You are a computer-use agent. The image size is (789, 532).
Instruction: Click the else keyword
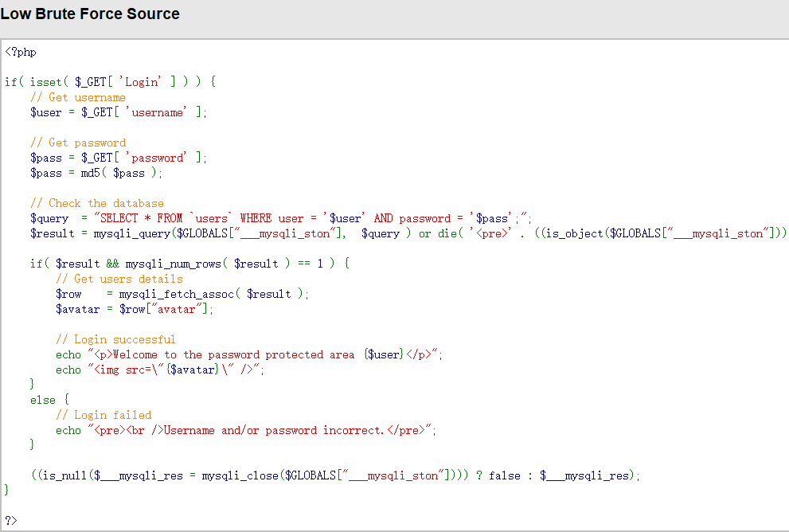pos(43,400)
